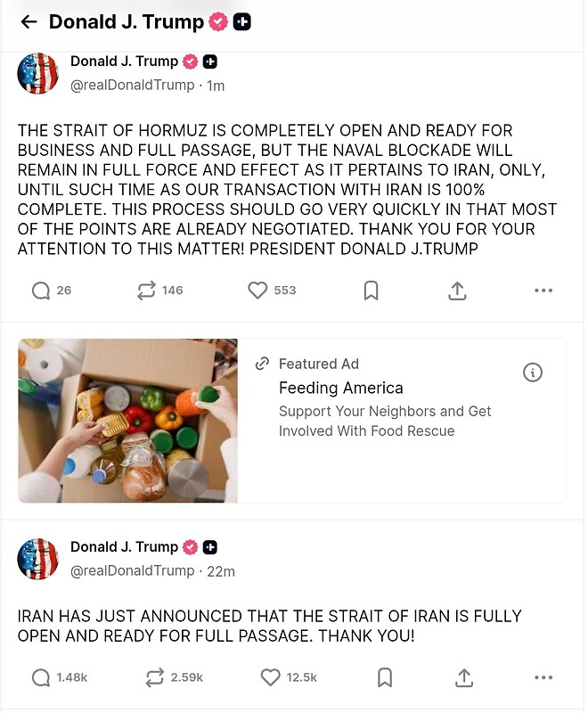Open the avatar on the first post

37,73
